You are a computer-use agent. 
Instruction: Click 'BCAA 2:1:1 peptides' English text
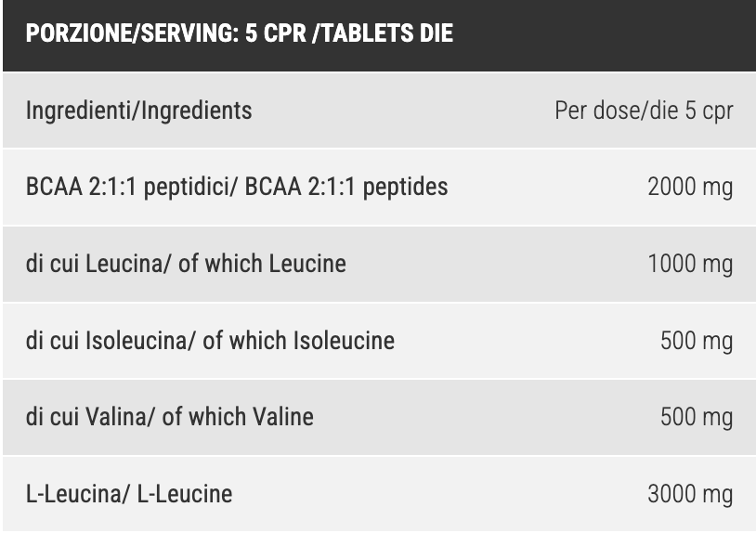point(346,187)
